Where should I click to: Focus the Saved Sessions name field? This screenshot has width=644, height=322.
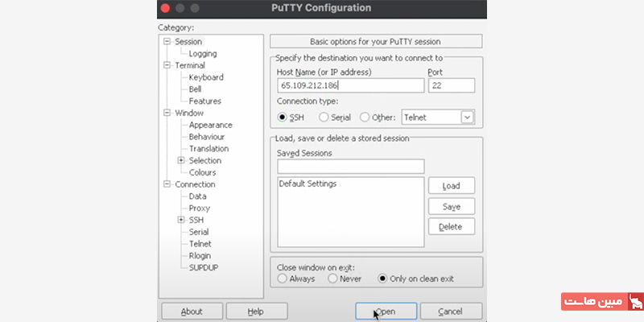pyautogui.click(x=350, y=167)
